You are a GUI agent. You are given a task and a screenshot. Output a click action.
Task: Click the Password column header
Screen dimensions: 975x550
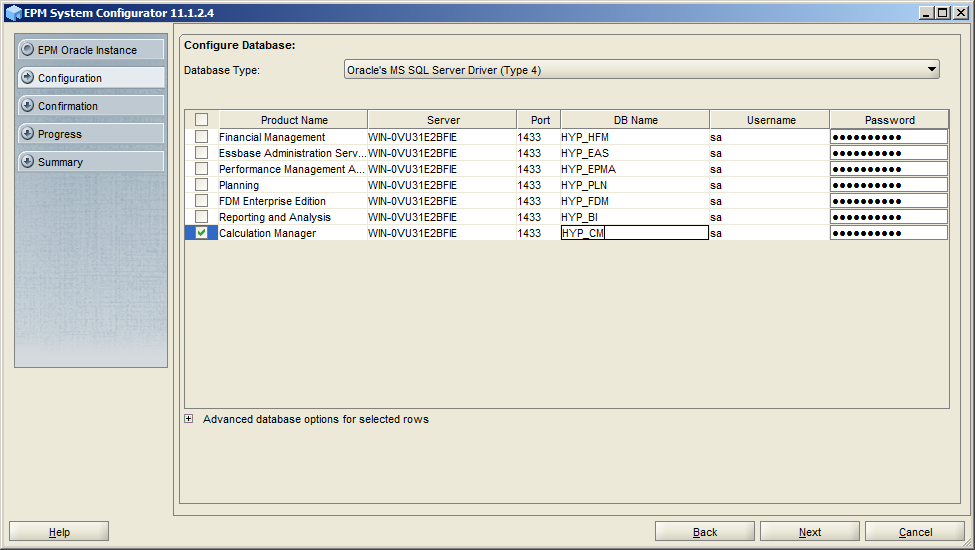(889, 120)
